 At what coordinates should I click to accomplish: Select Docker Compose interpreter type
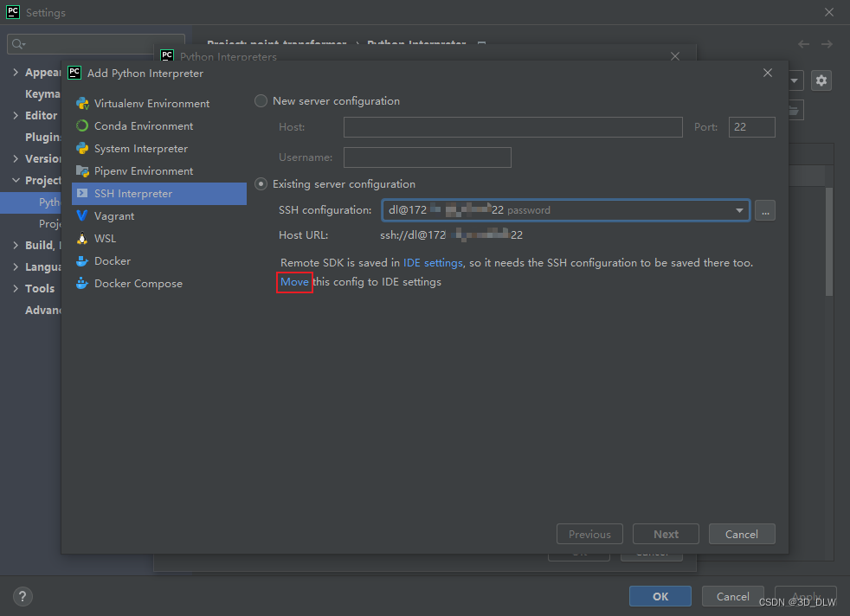[x=158, y=284]
